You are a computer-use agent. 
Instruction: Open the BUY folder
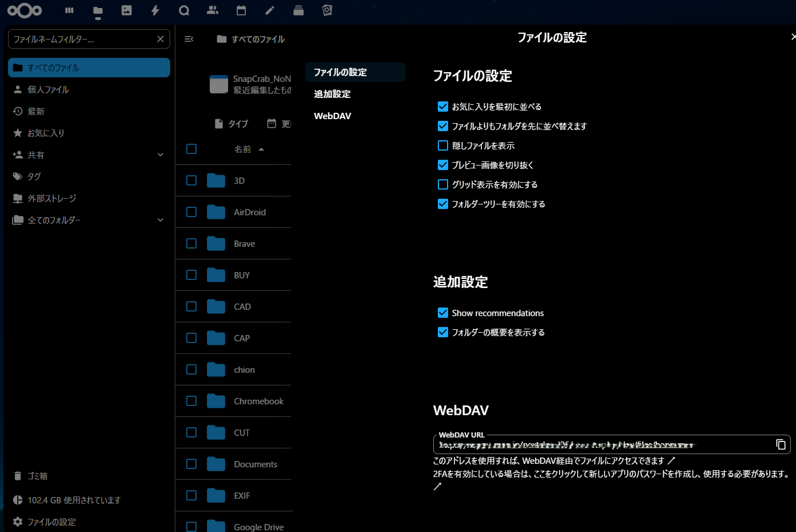tap(242, 275)
